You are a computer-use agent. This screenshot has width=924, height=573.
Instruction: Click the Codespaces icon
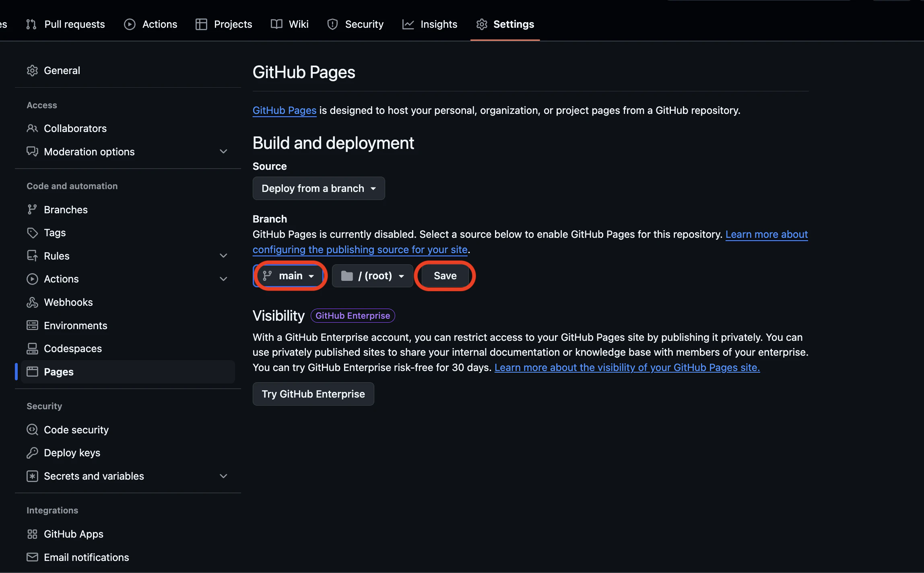click(32, 348)
